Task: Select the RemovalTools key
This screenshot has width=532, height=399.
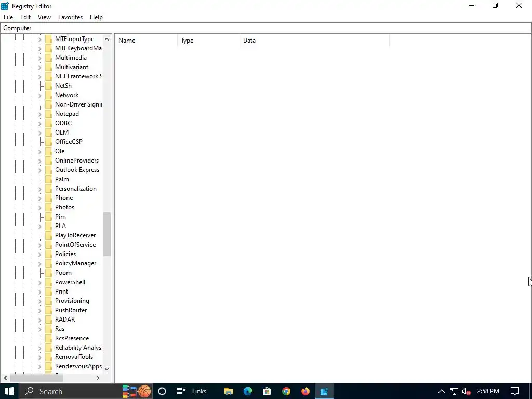Action: pyautogui.click(x=74, y=357)
